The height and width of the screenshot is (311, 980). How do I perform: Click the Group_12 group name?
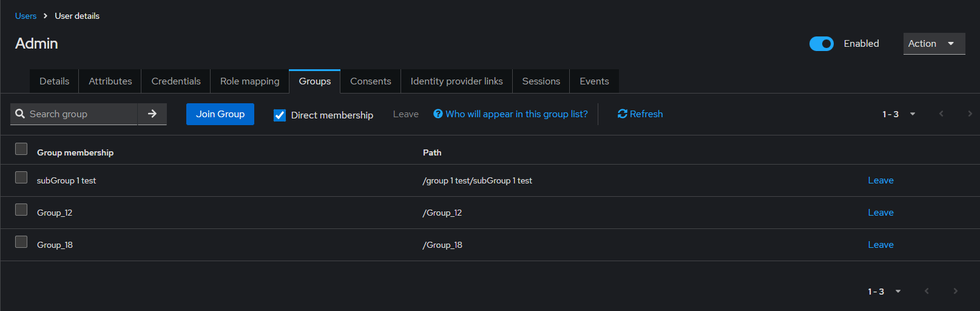(x=55, y=213)
